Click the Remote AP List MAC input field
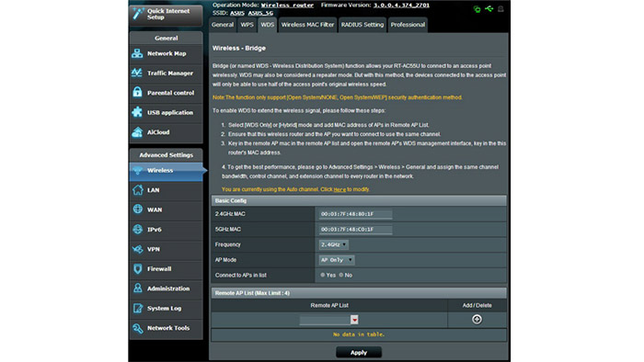 point(325,320)
